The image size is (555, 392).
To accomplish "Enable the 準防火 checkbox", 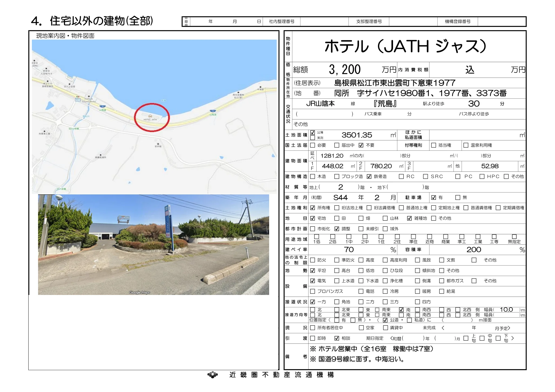I will point(337,260).
